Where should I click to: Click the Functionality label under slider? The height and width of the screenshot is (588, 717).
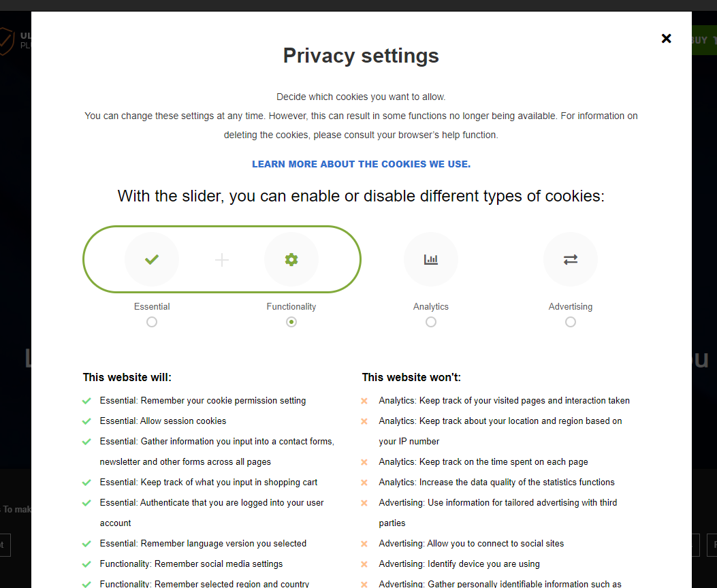291,307
